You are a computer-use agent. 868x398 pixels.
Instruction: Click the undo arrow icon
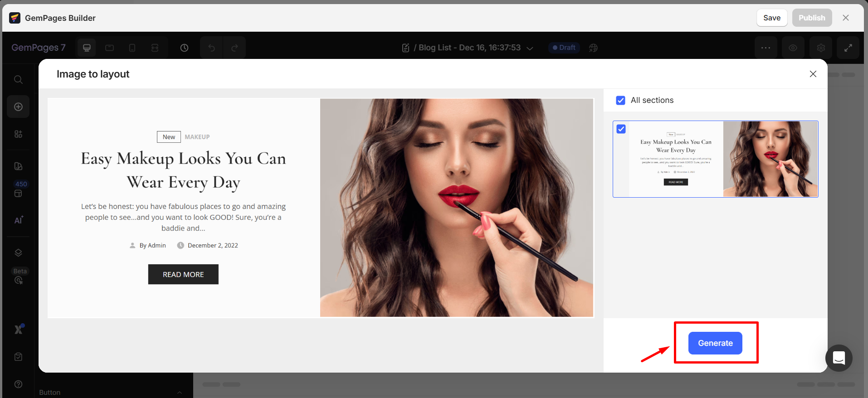click(x=211, y=48)
